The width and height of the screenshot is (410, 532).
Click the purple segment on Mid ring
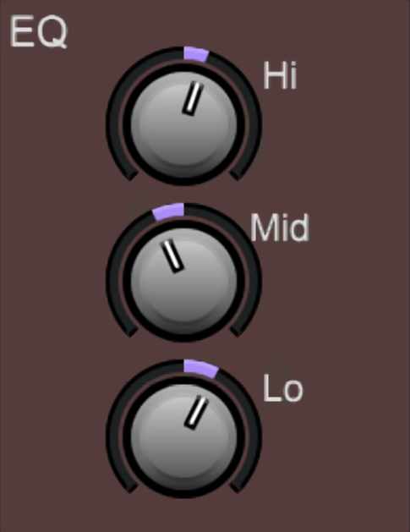tap(168, 211)
